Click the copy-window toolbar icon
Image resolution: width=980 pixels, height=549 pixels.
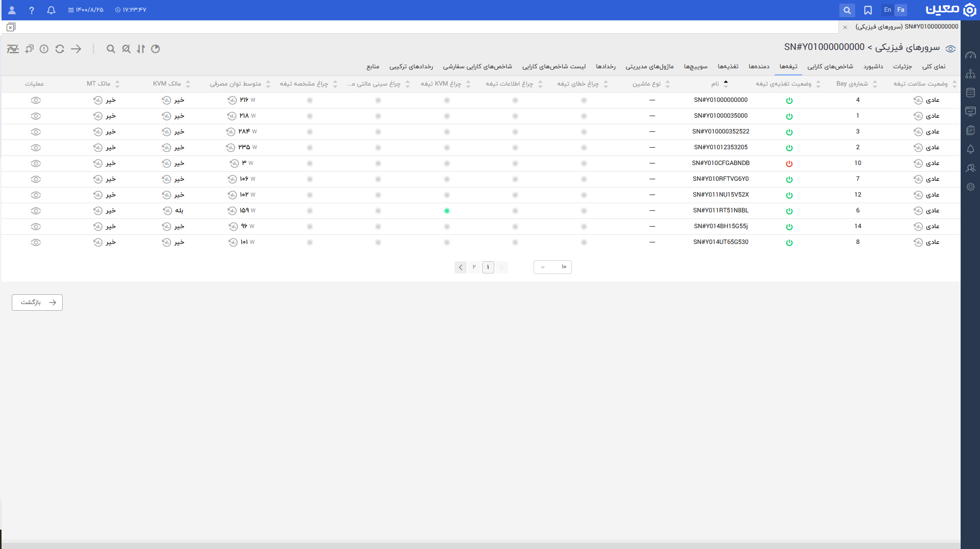pyautogui.click(x=29, y=49)
